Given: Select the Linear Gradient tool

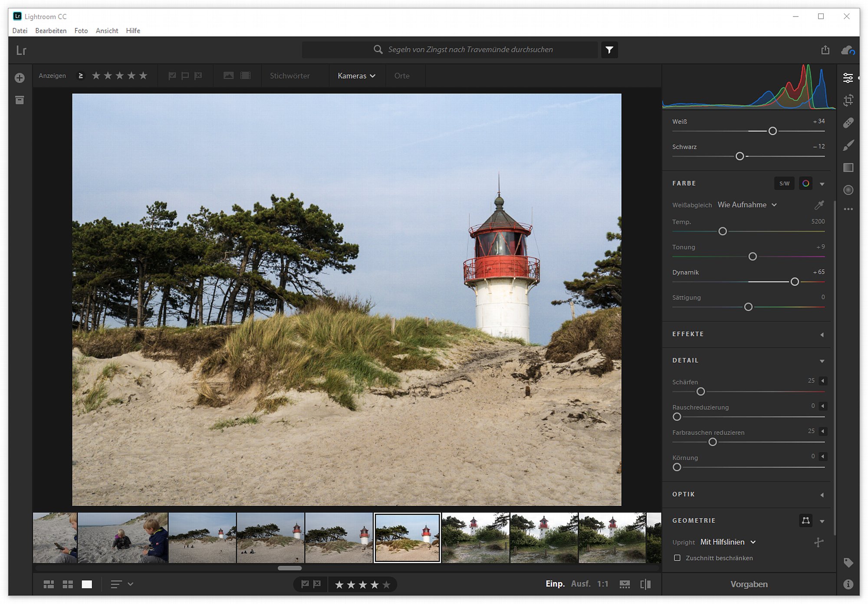Looking at the screenshot, I should coord(848,167).
